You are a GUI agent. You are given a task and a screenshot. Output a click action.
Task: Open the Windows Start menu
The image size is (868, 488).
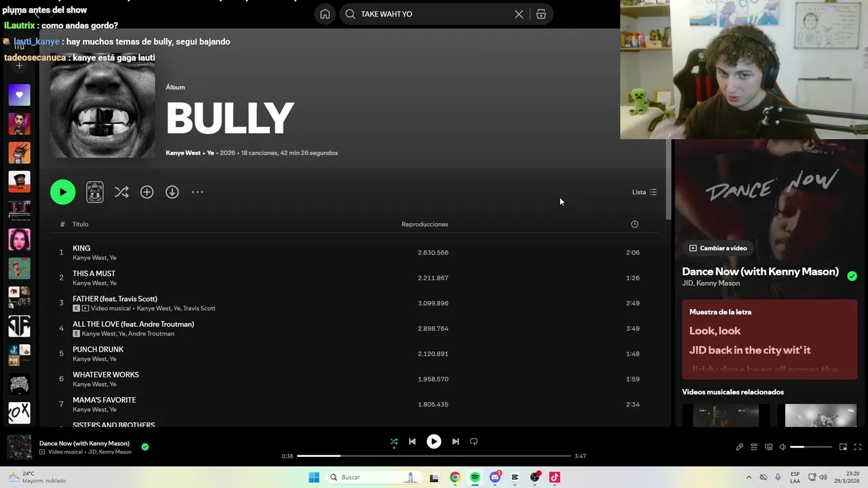click(x=314, y=477)
